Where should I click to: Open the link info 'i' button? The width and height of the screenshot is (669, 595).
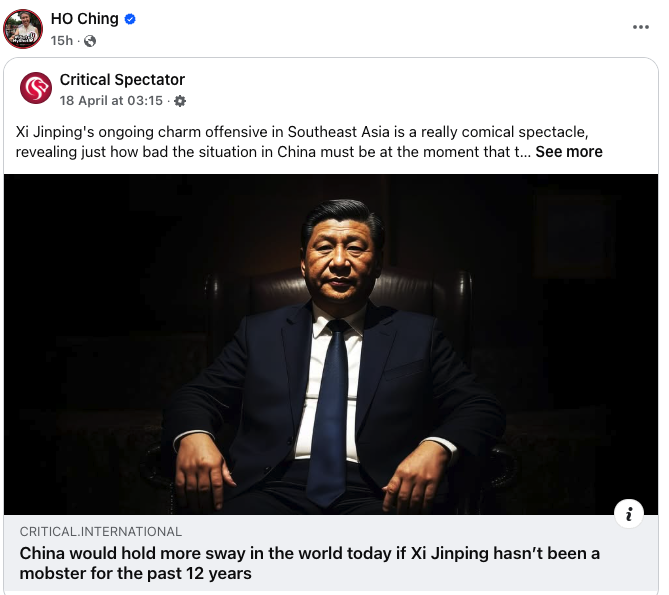[628, 514]
